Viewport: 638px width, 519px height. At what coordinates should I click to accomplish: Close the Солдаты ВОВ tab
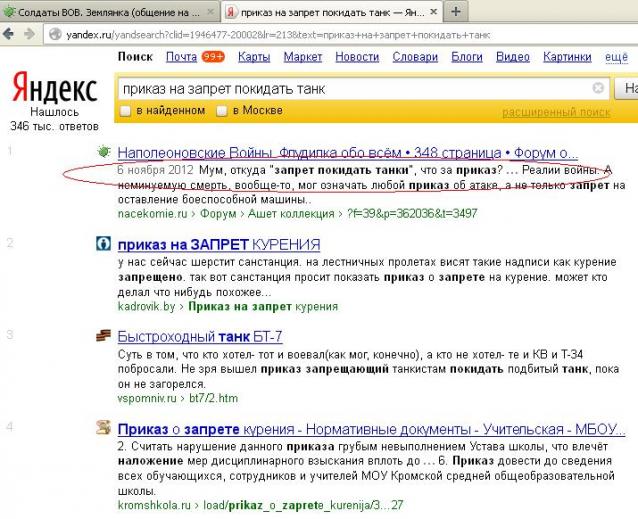tap(210, 12)
